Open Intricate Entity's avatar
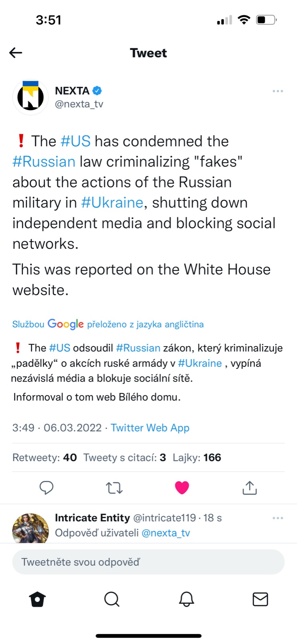Viewport: 297px width, 644px height. (31, 529)
